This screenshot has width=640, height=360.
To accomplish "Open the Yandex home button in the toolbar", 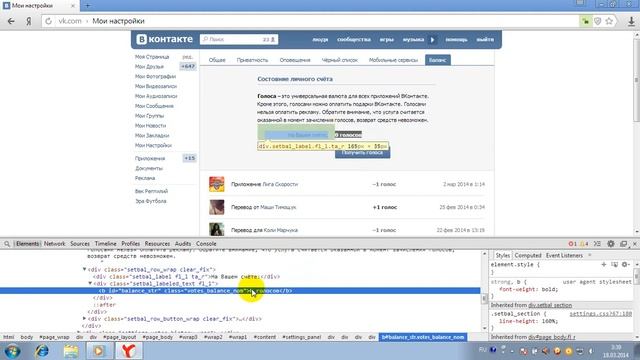I will [x=29, y=21].
